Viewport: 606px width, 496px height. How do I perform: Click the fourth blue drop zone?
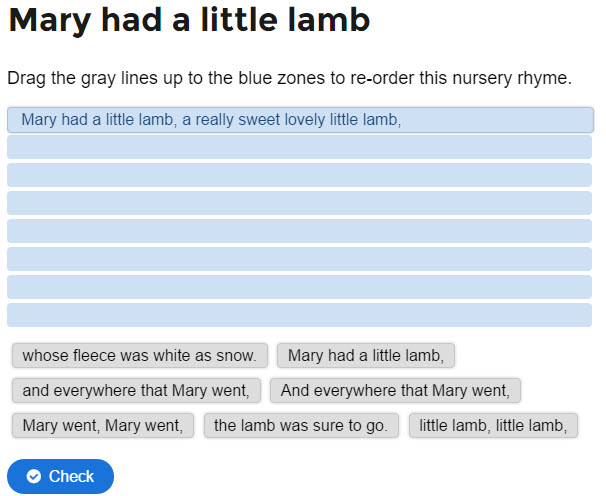click(300, 203)
